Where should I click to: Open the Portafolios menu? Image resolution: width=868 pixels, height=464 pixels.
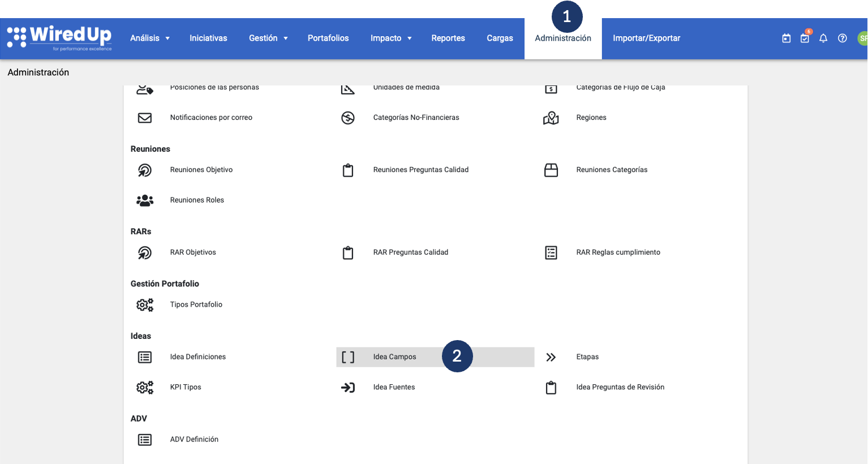(328, 38)
